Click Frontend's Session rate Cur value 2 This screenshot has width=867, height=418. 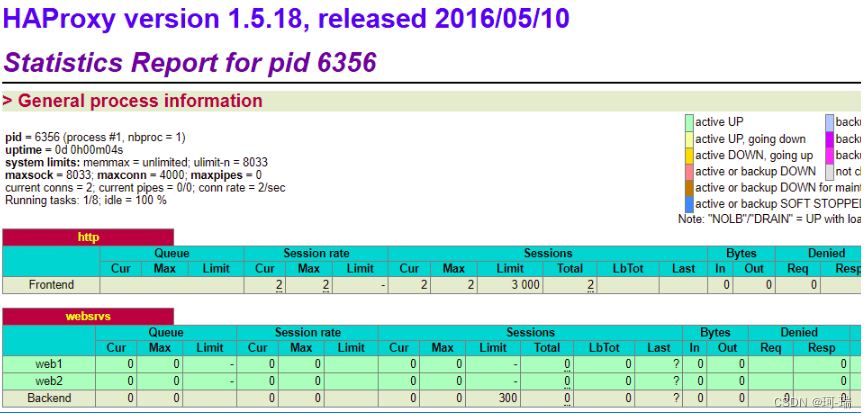pyautogui.click(x=279, y=285)
